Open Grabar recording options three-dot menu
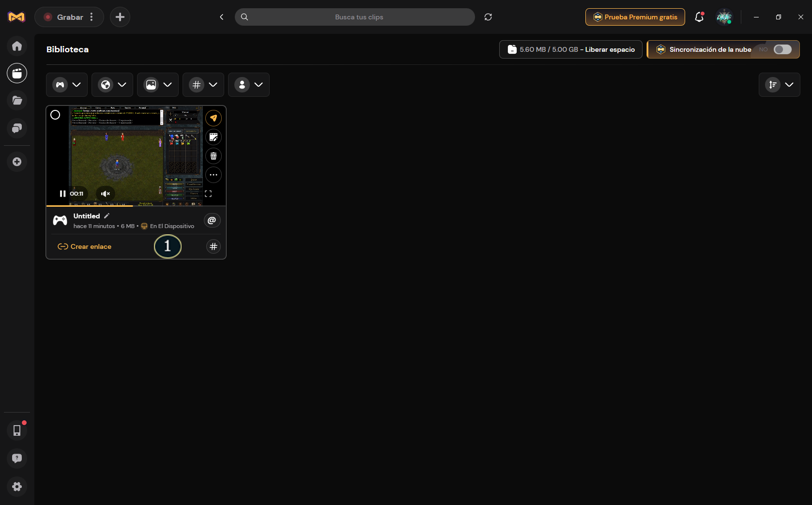This screenshot has width=812, height=505. [x=92, y=17]
